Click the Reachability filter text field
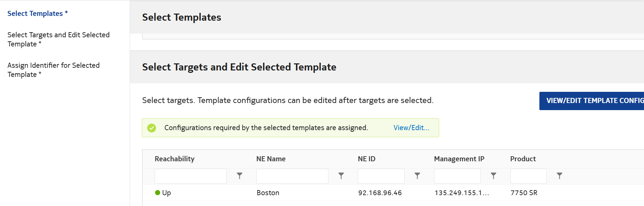This screenshot has height=206, width=644. (x=191, y=176)
